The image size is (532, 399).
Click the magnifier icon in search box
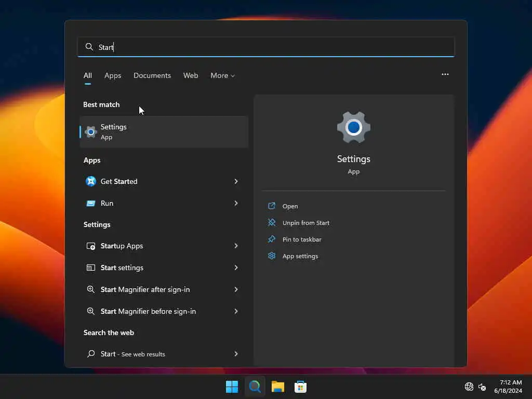point(89,47)
